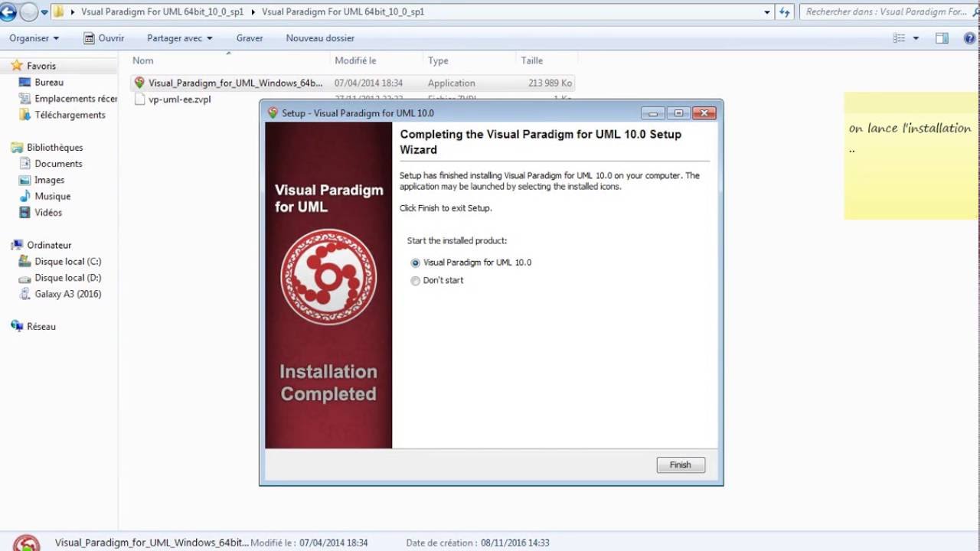Click the Favoris star icon
Viewport: 980px width, 551px height.
coord(17,66)
